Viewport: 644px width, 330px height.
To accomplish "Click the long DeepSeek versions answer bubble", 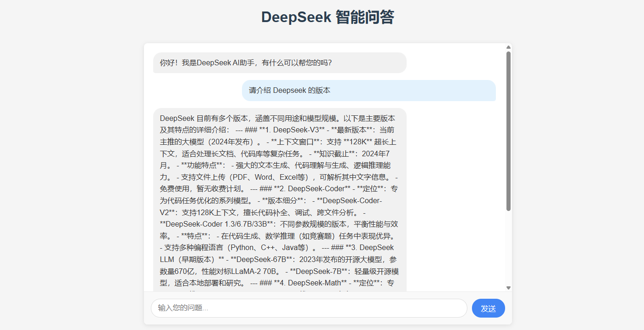I will (x=280, y=200).
